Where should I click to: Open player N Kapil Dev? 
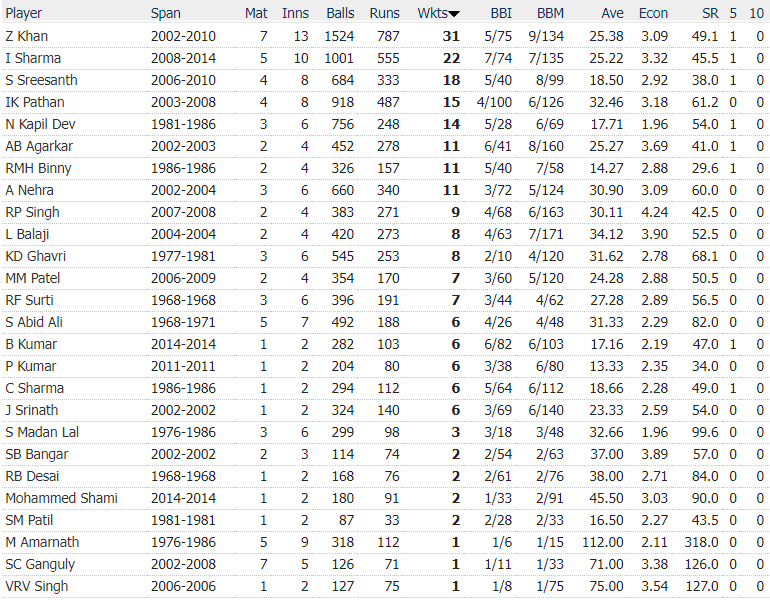click(x=40, y=124)
